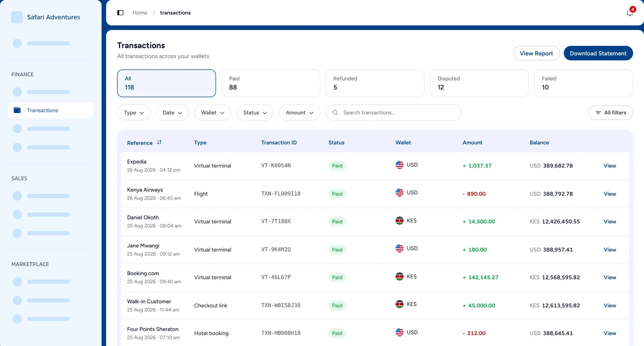Click transaction ID VT-9K4M2Q
Image resolution: width=644 pixels, height=346 pixels.
click(276, 249)
